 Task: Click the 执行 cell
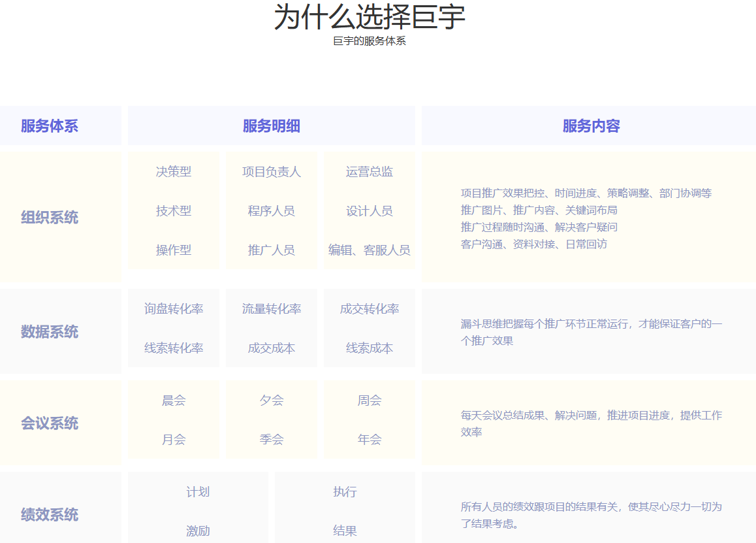345,492
